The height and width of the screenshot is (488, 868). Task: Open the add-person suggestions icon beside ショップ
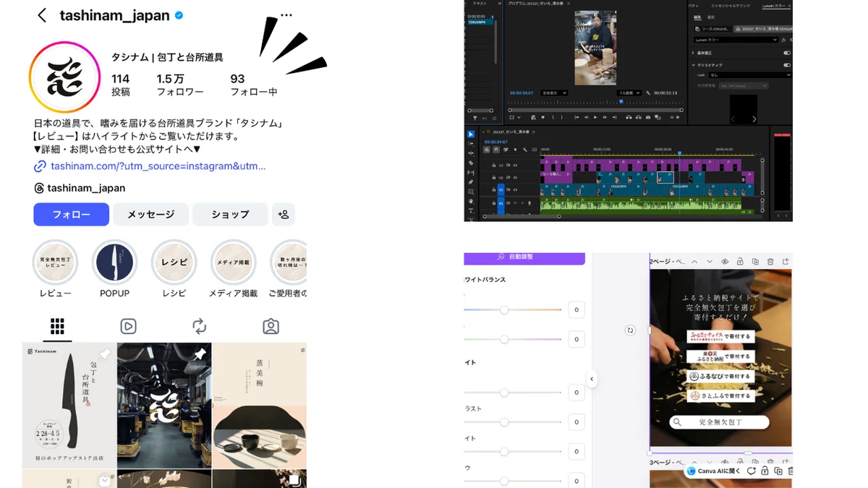284,215
